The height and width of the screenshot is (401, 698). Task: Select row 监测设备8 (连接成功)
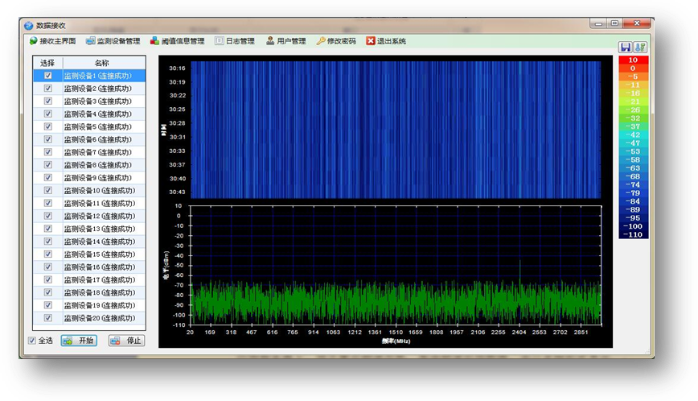click(89, 165)
